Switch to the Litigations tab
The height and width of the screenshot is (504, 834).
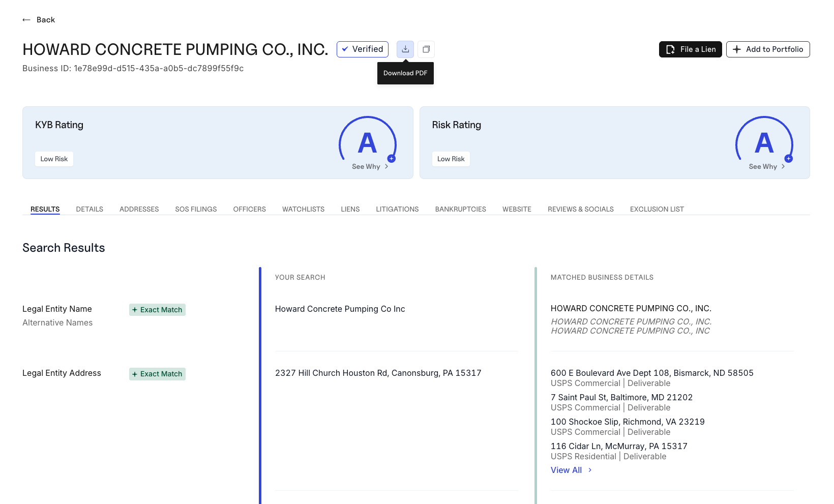(398, 209)
